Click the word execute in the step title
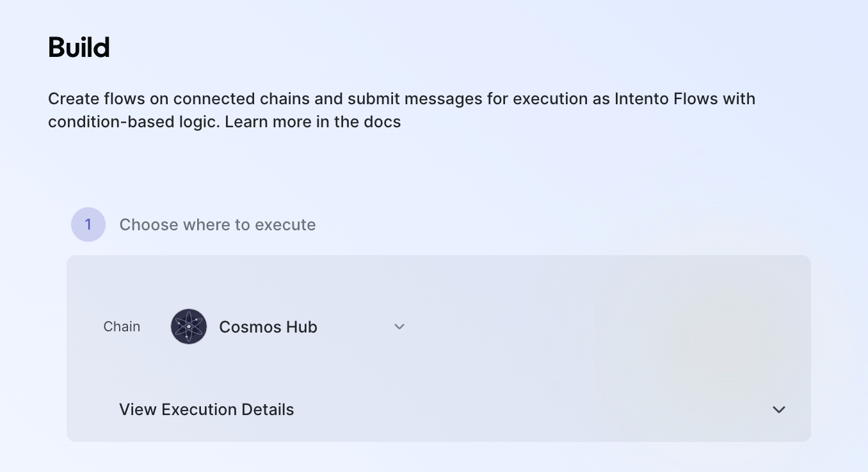Viewport: 868px width, 472px height. (285, 224)
